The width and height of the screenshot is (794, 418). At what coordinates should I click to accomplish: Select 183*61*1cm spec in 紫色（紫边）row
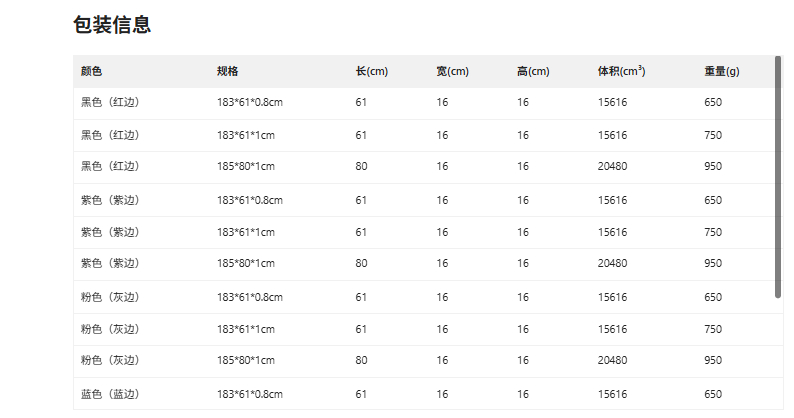(245, 232)
